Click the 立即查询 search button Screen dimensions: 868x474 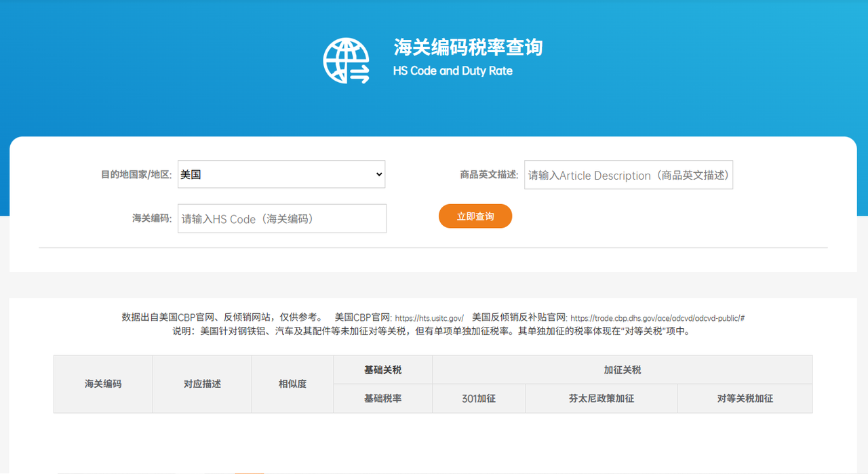tap(475, 216)
